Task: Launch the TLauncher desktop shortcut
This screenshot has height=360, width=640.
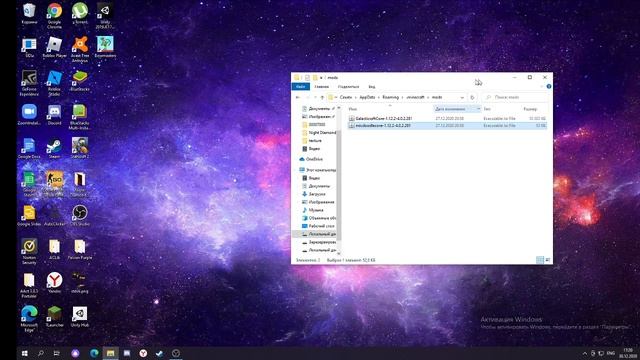Action: [54, 317]
